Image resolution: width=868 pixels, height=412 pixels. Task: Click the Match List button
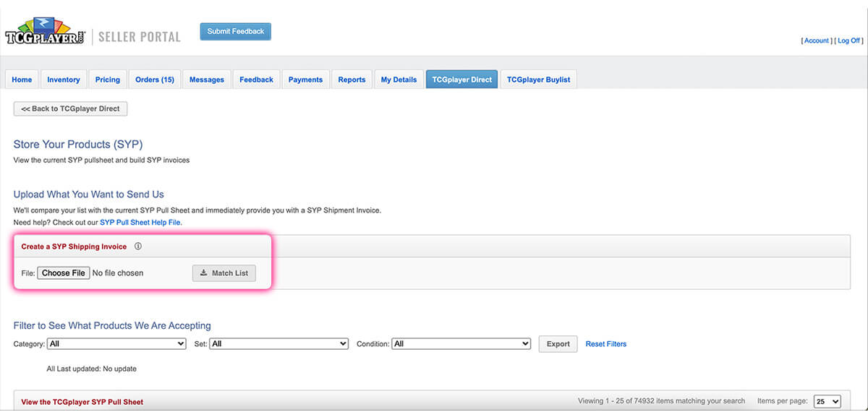click(x=224, y=273)
